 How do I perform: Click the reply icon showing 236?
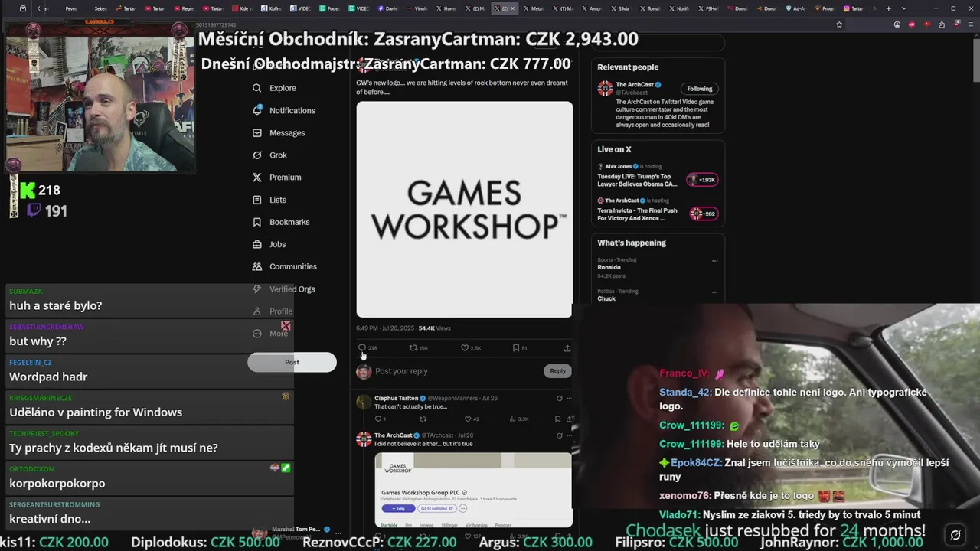click(367, 347)
